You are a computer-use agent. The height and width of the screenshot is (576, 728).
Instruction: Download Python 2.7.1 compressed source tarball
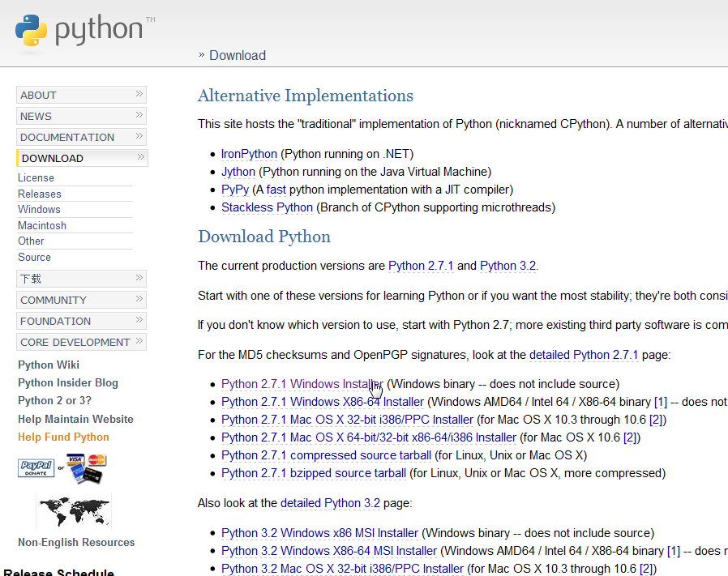pyautogui.click(x=327, y=454)
